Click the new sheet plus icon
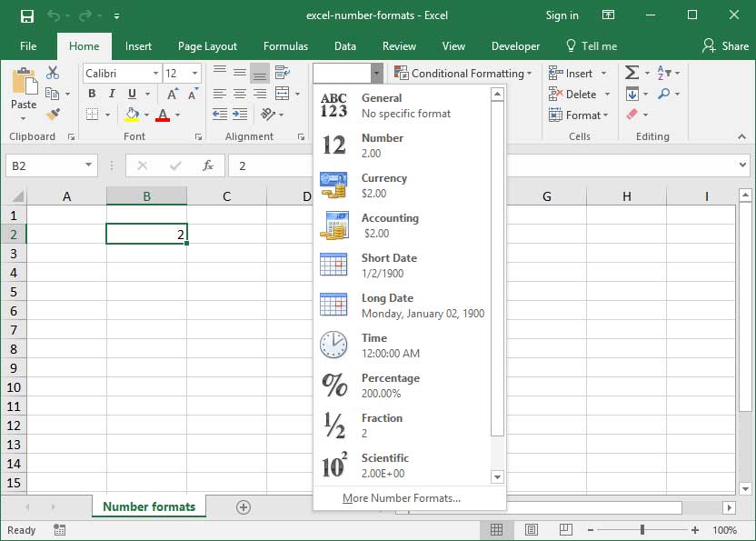 tap(243, 507)
